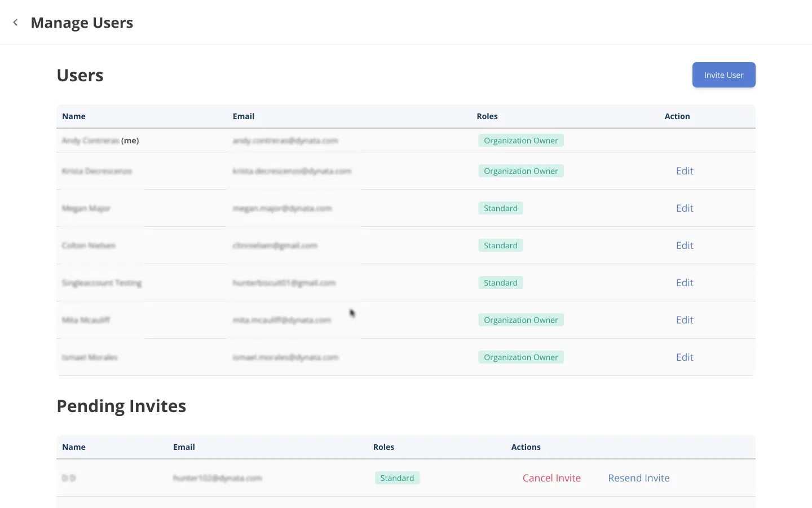Click the Action header in Users table
The width and height of the screenshot is (812, 508).
(x=677, y=116)
